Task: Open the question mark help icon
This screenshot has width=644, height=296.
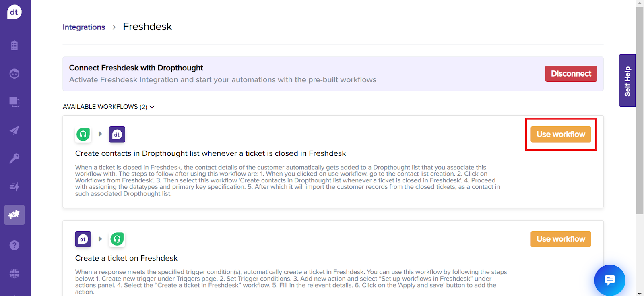Action: [14, 245]
